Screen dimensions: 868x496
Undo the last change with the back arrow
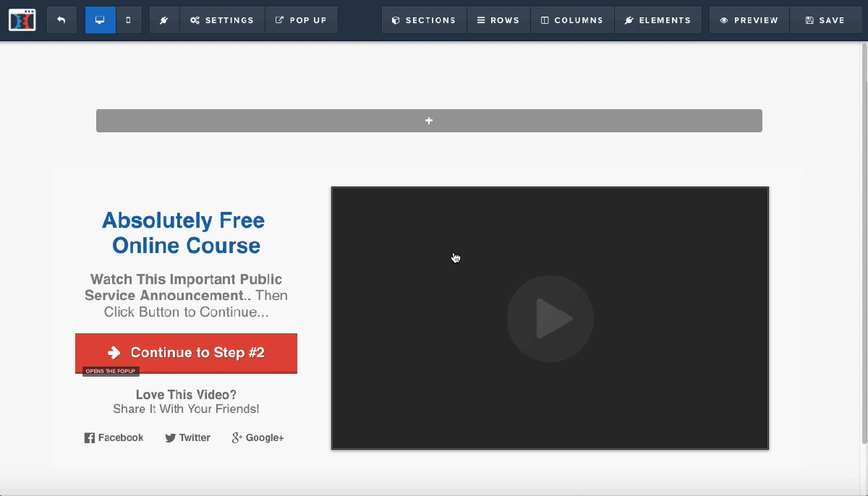coord(61,20)
